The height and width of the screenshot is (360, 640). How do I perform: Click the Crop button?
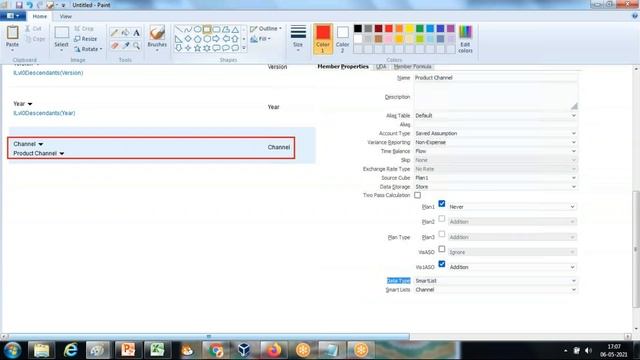pos(84,29)
